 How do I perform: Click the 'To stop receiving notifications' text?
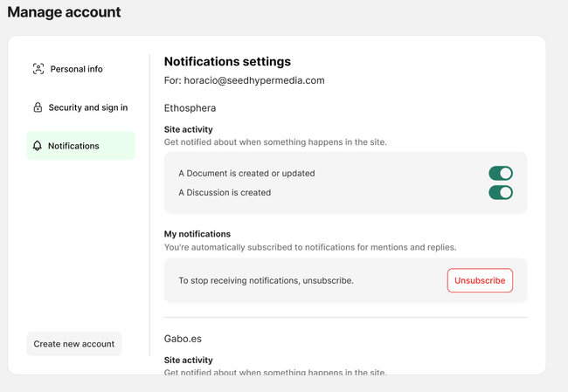tap(266, 280)
